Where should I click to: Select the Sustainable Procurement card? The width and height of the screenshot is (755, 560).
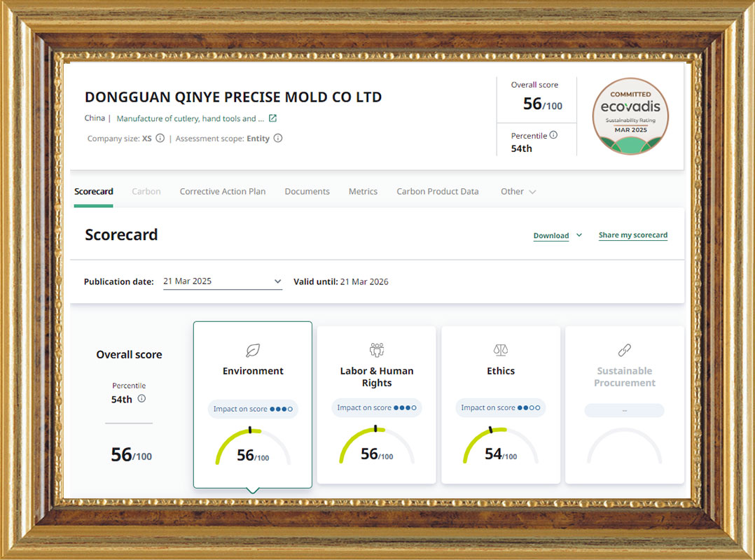point(625,405)
